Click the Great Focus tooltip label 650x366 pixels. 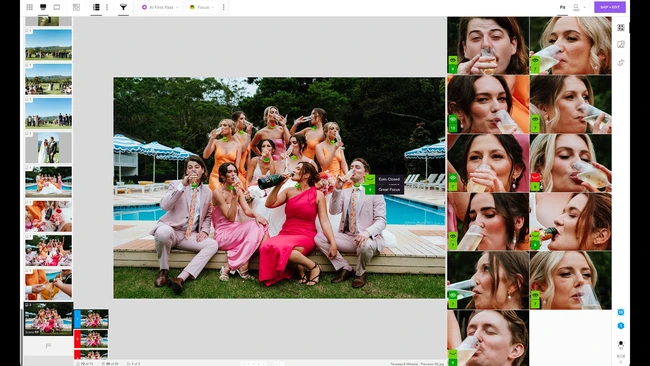click(389, 189)
